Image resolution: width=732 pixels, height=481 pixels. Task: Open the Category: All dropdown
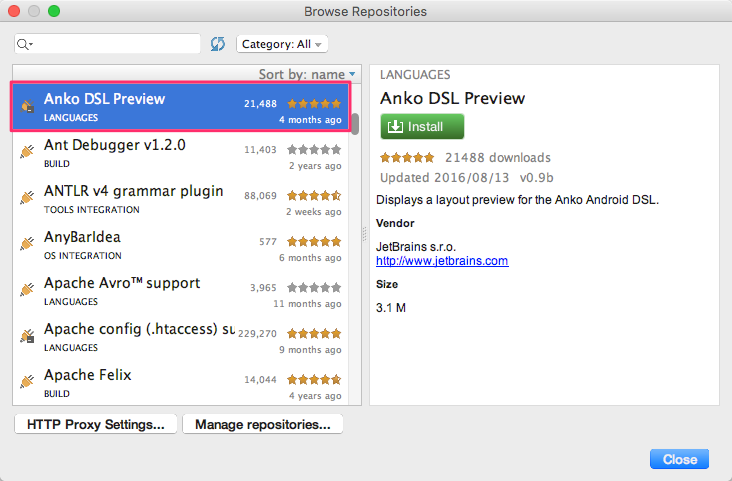[281, 44]
